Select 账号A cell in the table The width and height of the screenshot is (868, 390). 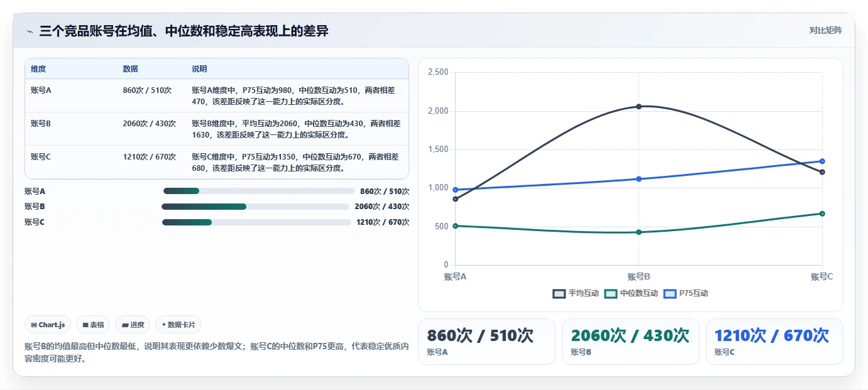41,90
